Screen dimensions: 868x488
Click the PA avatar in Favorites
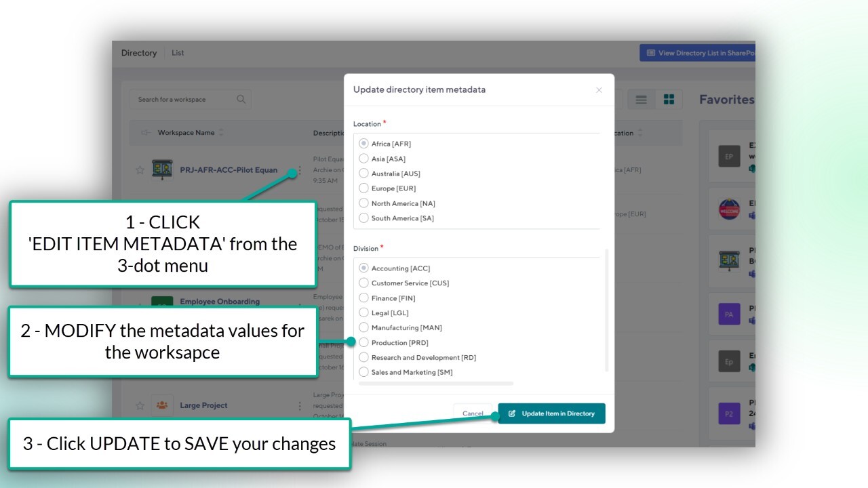coord(729,314)
